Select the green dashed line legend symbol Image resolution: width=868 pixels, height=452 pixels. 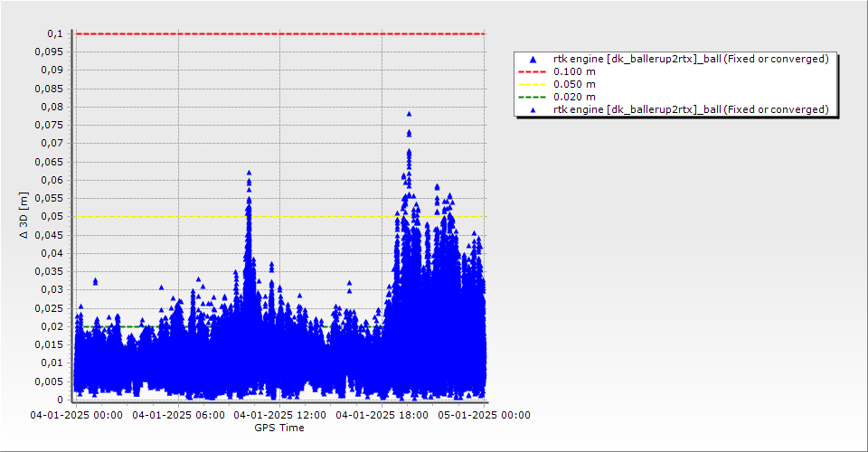pos(533,97)
